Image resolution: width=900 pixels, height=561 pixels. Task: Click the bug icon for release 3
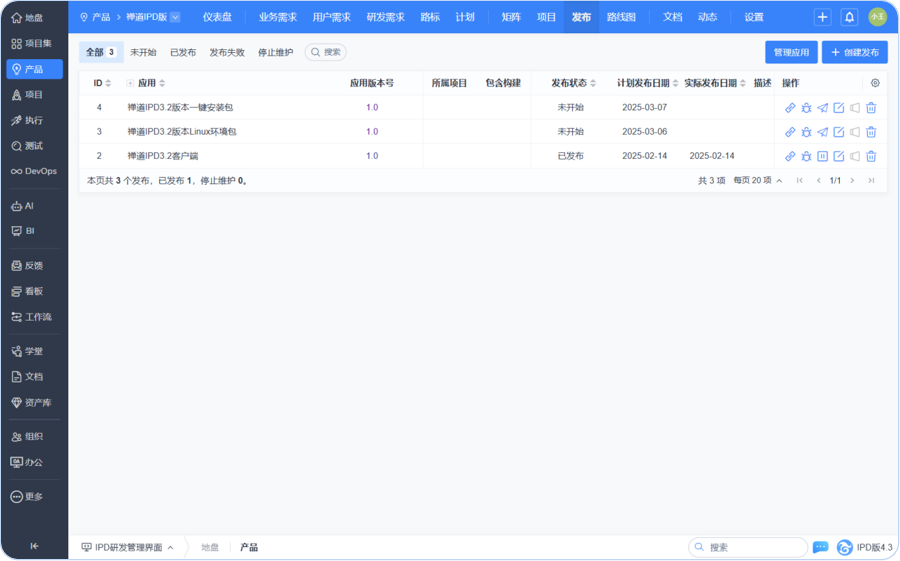pos(806,132)
